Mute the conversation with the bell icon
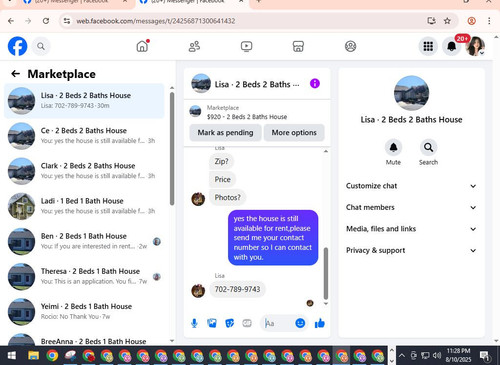The image size is (500, 365). point(393,147)
